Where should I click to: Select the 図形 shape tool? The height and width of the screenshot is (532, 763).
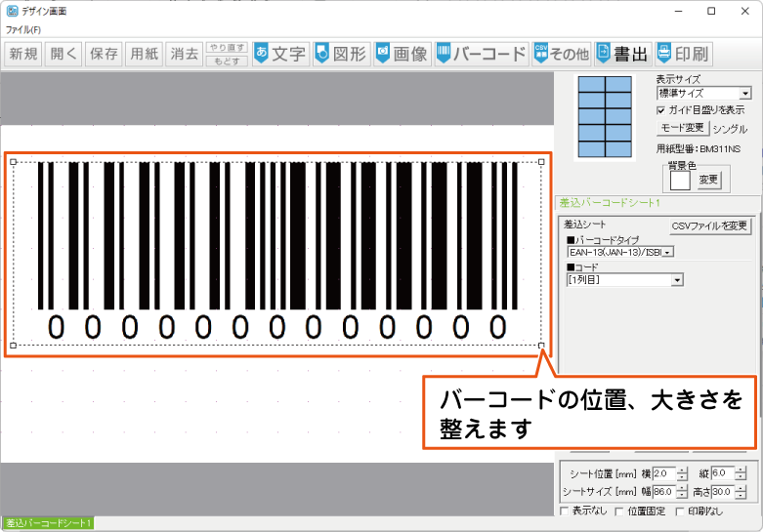pos(342,54)
